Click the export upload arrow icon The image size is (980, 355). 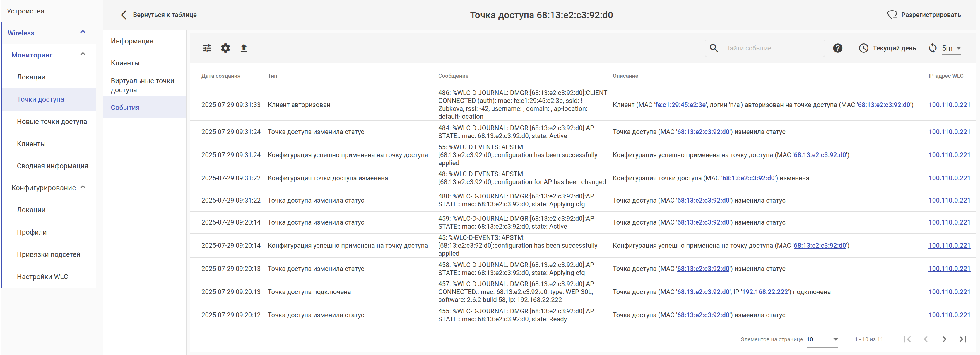coord(244,48)
